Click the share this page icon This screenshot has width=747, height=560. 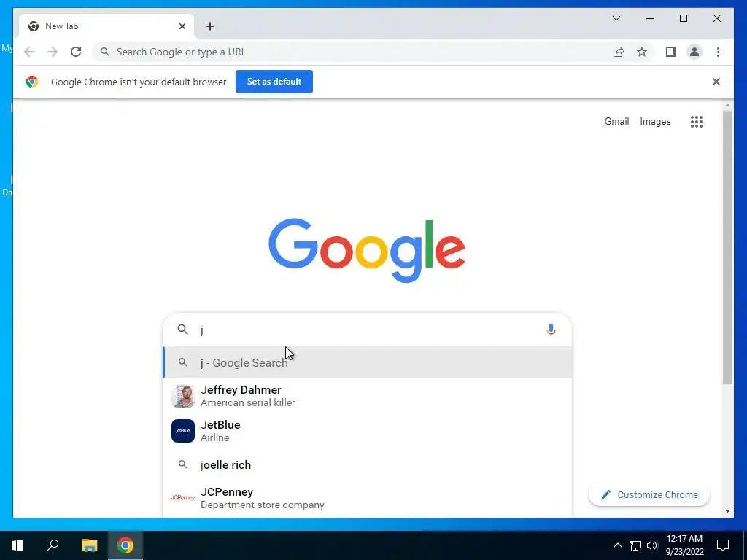(x=619, y=52)
